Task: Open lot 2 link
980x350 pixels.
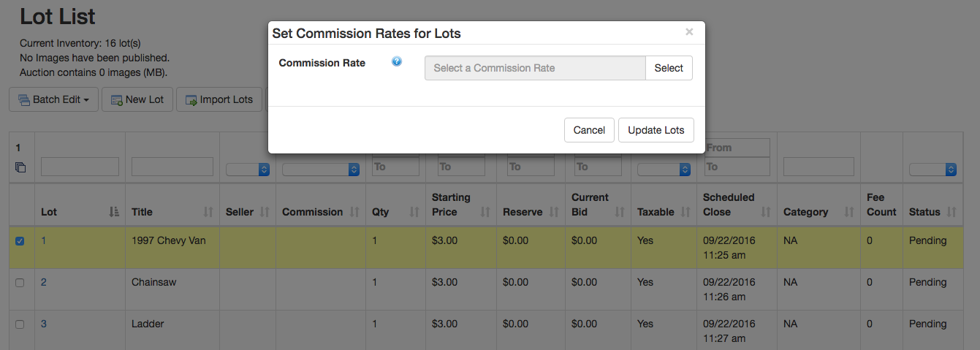Action: (44, 282)
